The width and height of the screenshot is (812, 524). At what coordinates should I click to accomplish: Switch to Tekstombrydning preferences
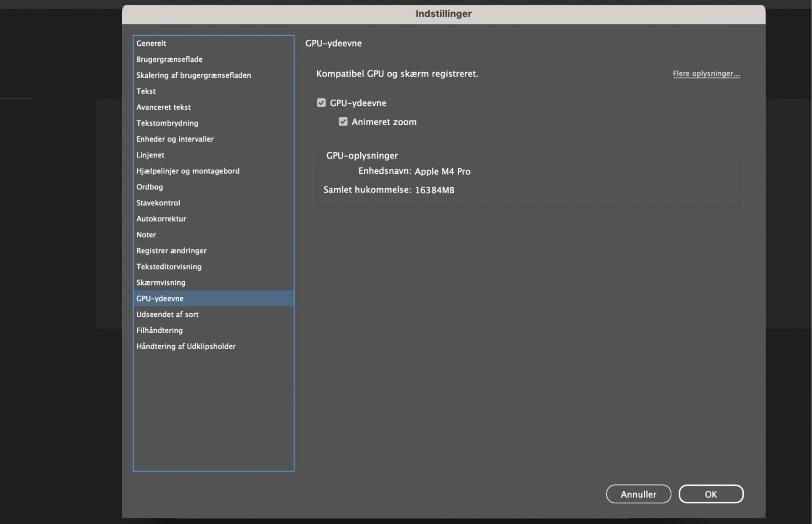(x=167, y=123)
